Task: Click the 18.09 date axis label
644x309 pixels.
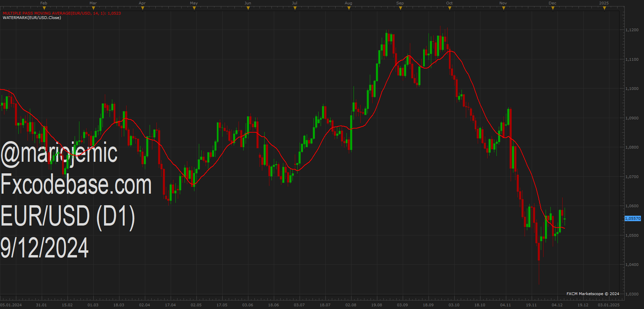Action: point(428,305)
